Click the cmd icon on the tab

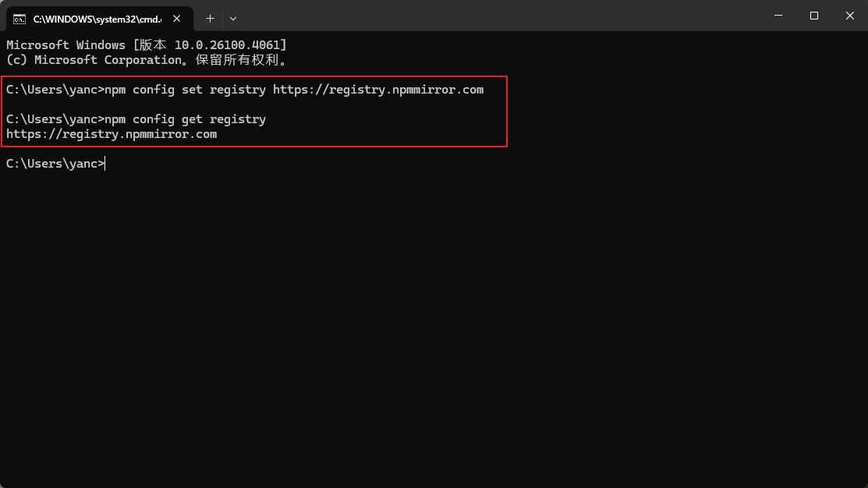tap(19, 19)
